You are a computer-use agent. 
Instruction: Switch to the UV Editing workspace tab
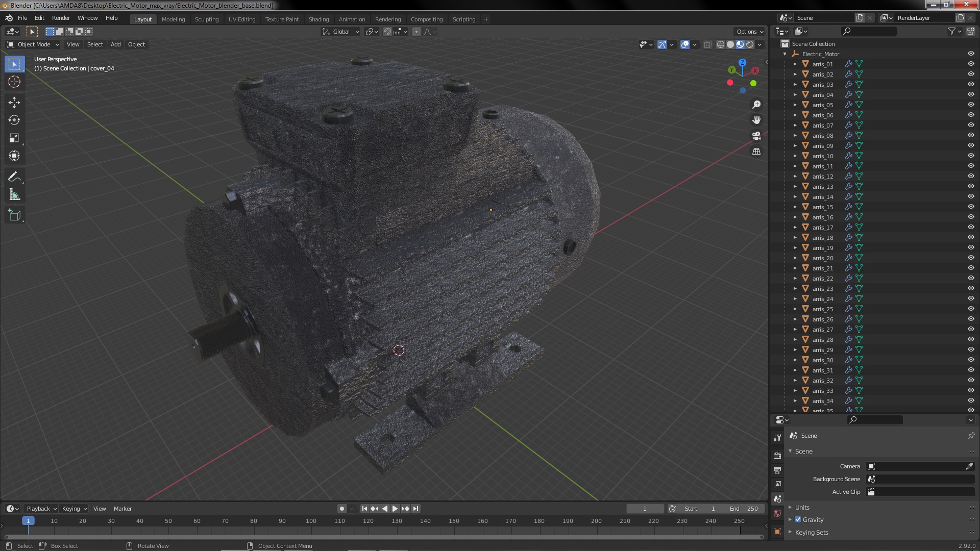pos(242,19)
